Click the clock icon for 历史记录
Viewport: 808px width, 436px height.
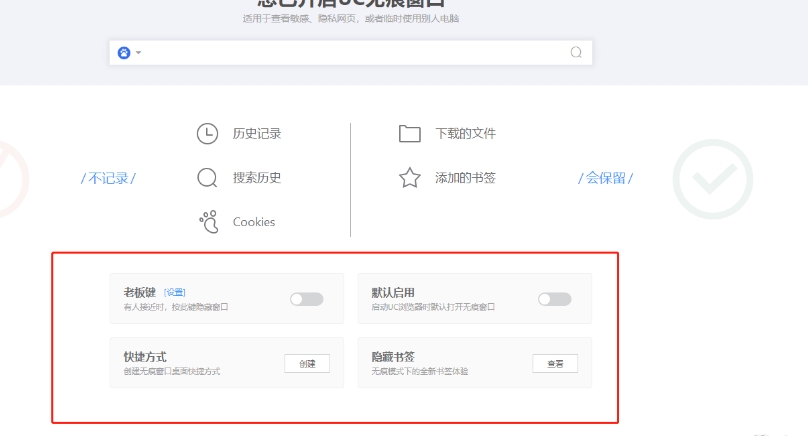[207, 133]
